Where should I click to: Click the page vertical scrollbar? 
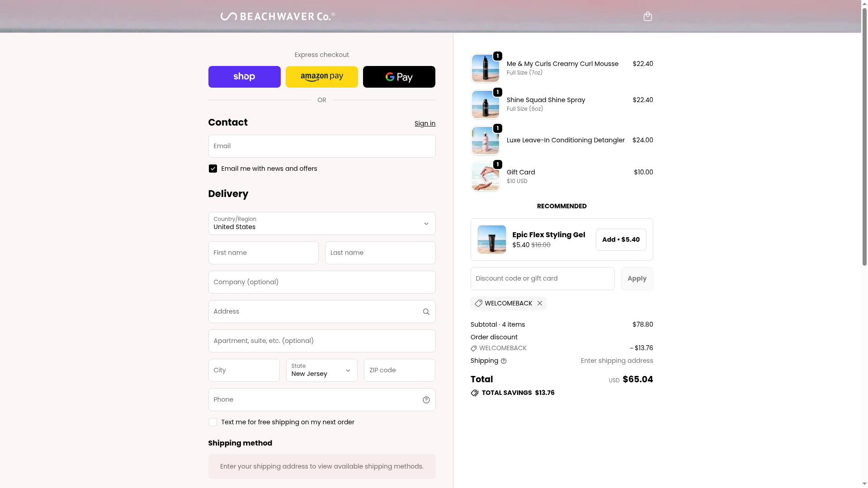coord(864,136)
